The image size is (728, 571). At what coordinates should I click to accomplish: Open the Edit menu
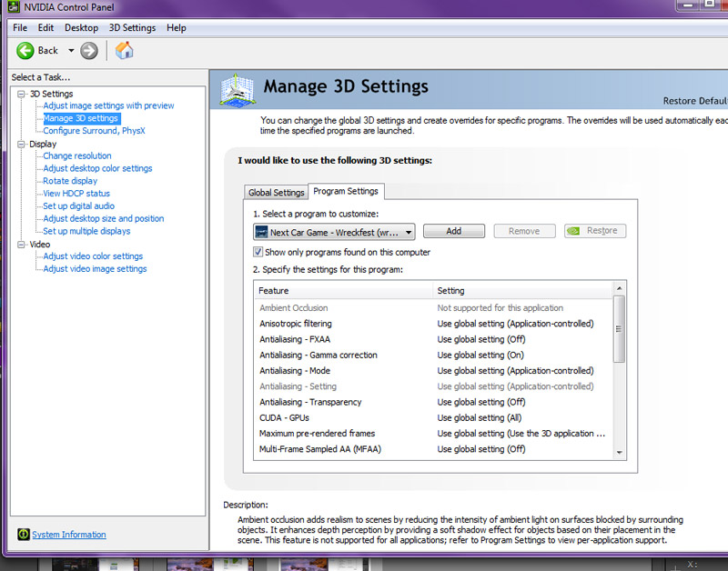pos(45,28)
